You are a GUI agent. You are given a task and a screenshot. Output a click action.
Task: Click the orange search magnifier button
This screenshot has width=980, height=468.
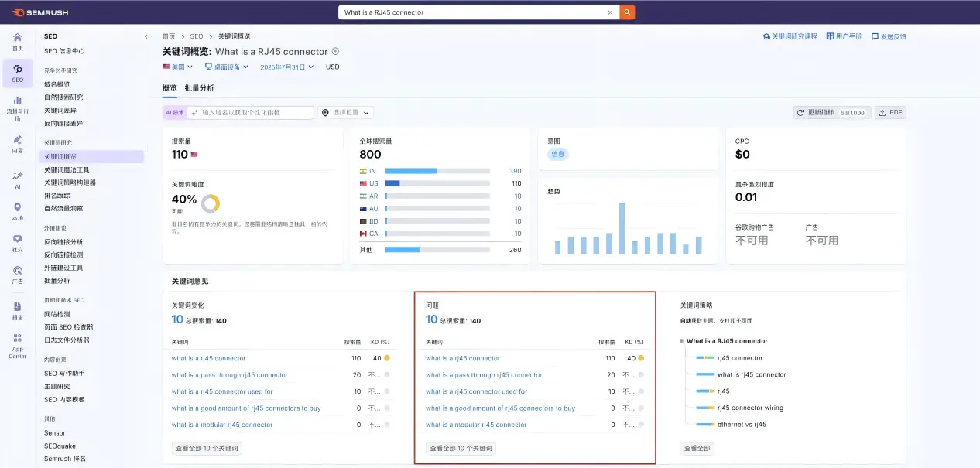(627, 12)
